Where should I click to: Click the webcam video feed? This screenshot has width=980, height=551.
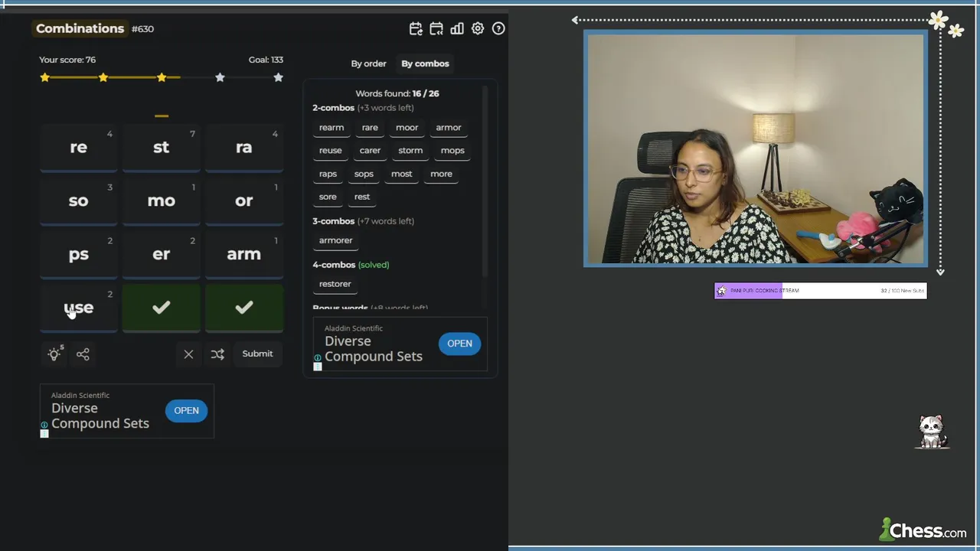756,148
